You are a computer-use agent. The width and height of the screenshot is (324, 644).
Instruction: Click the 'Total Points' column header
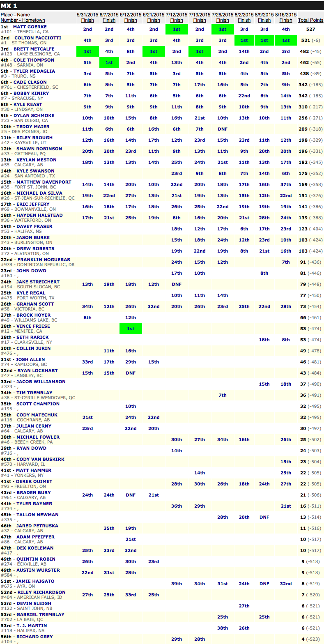310,20
